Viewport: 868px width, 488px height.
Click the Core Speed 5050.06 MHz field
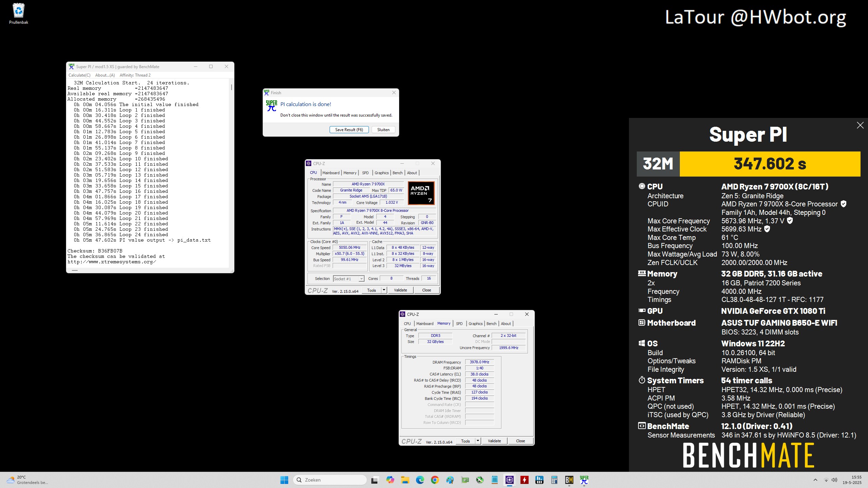pos(350,247)
